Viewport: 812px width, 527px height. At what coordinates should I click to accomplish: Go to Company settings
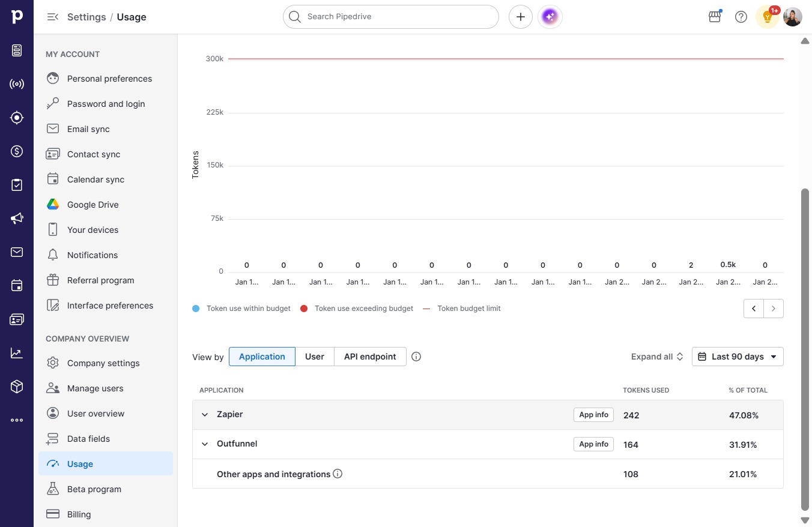[x=106, y=363]
